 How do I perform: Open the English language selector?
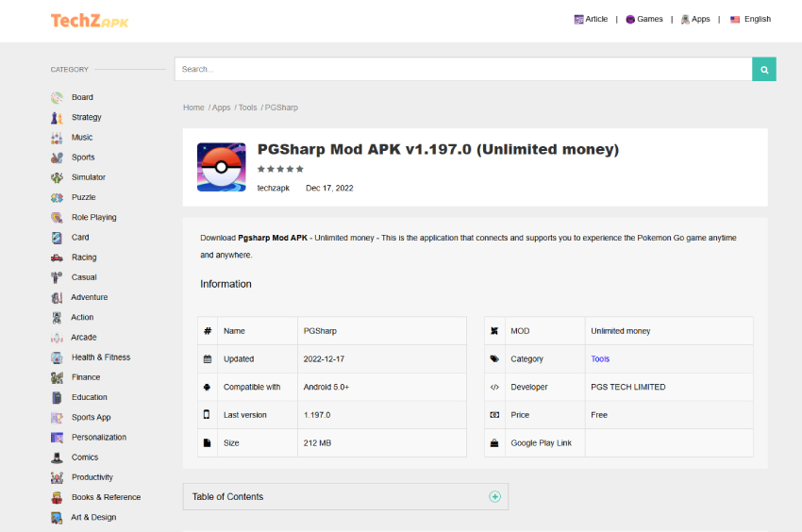pyautogui.click(x=750, y=19)
